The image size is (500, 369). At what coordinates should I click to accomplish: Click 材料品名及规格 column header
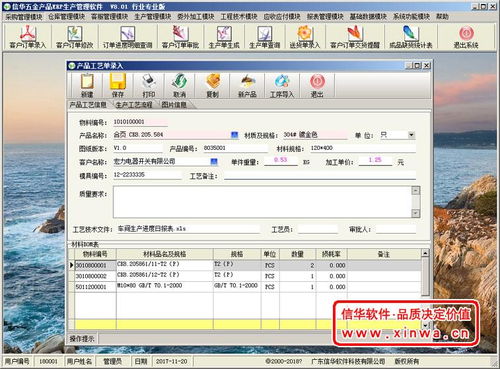tap(165, 254)
